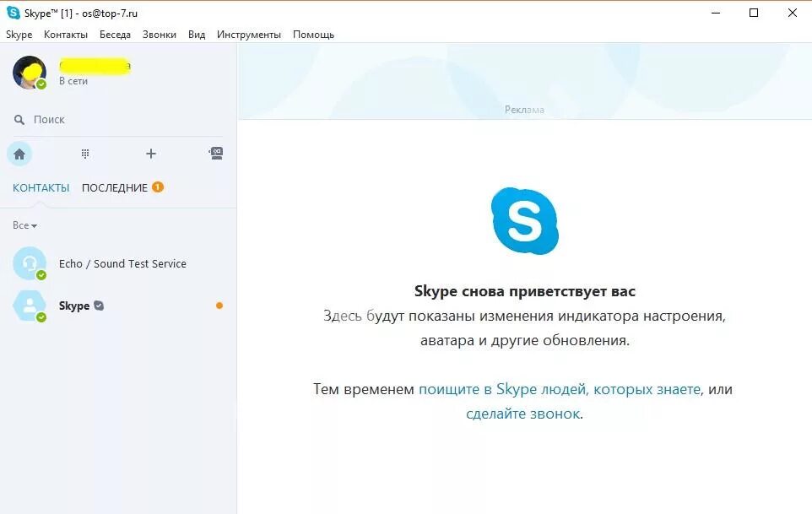Screen dimensions: 812x514
Task: Click the orange unread dot beside Skype
Action: click(219, 306)
